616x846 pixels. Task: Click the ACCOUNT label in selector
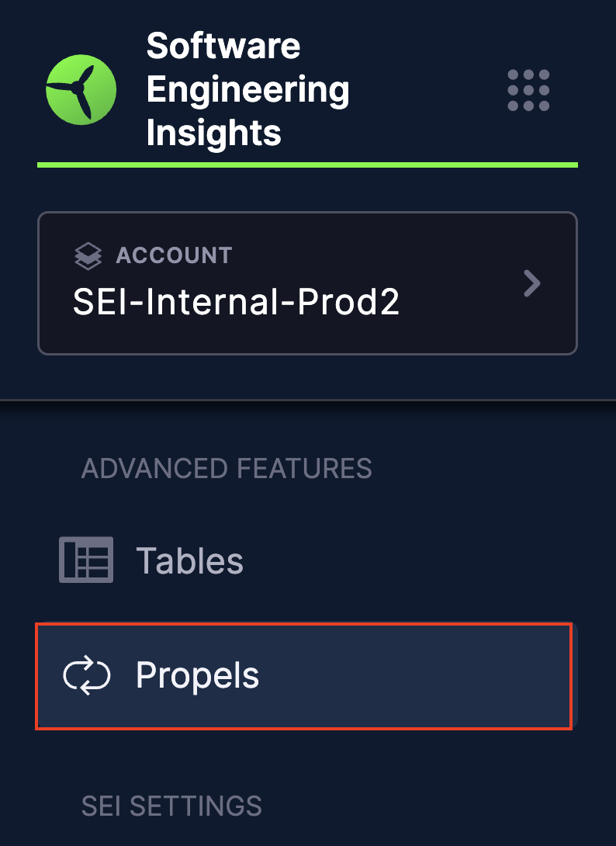click(174, 255)
